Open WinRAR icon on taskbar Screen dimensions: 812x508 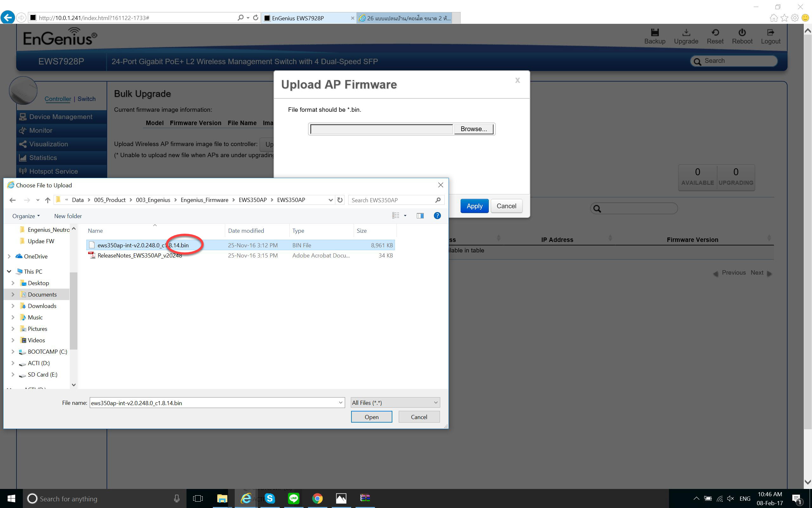365,498
